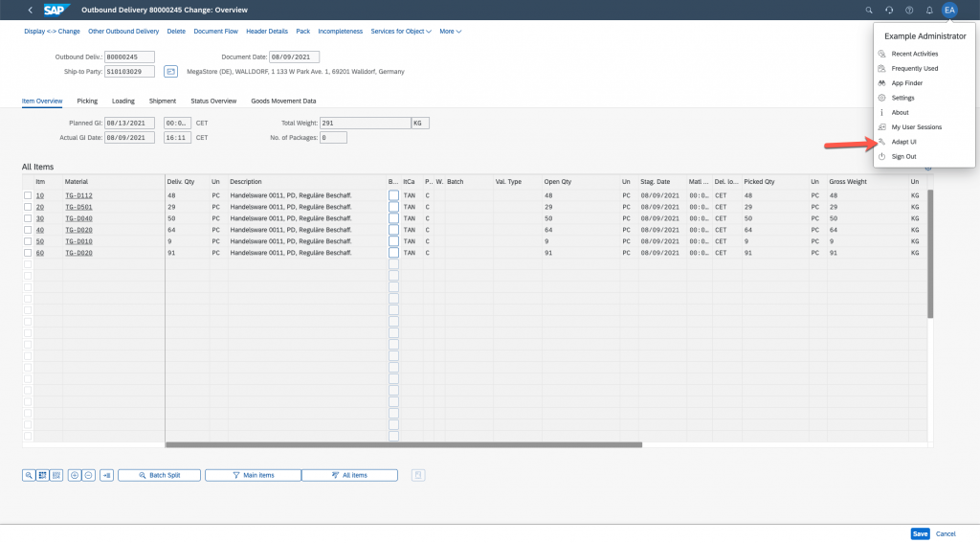The image size is (980, 543).
Task: Click Display <-> Change
Action: click(x=52, y=32)
